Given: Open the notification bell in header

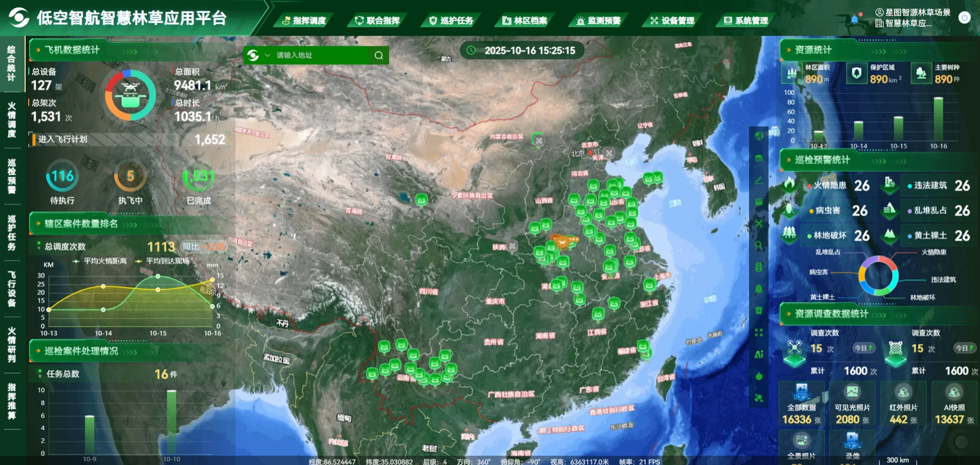Looking at the screenshot, I should (854, 20).
